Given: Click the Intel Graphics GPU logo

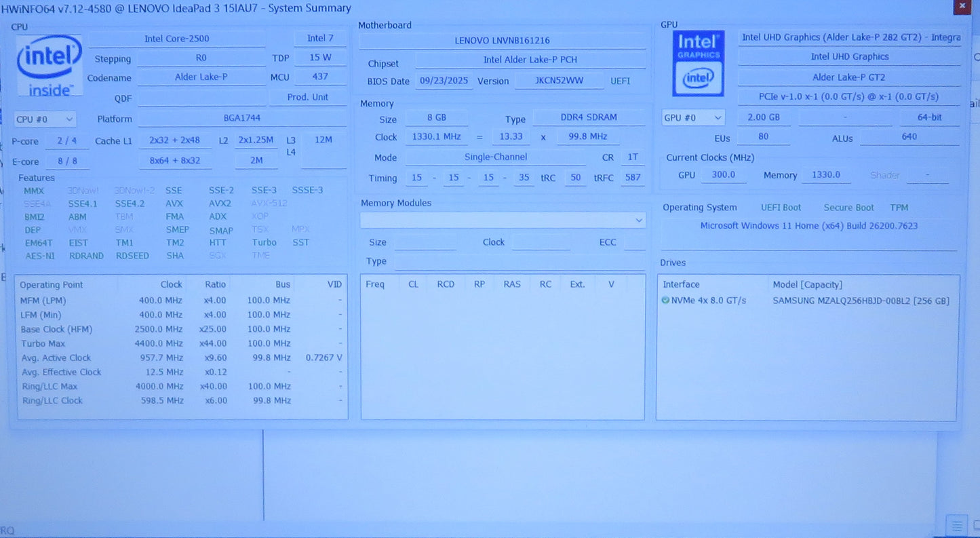Looking at the screenshot, I should tap(698, 64).
